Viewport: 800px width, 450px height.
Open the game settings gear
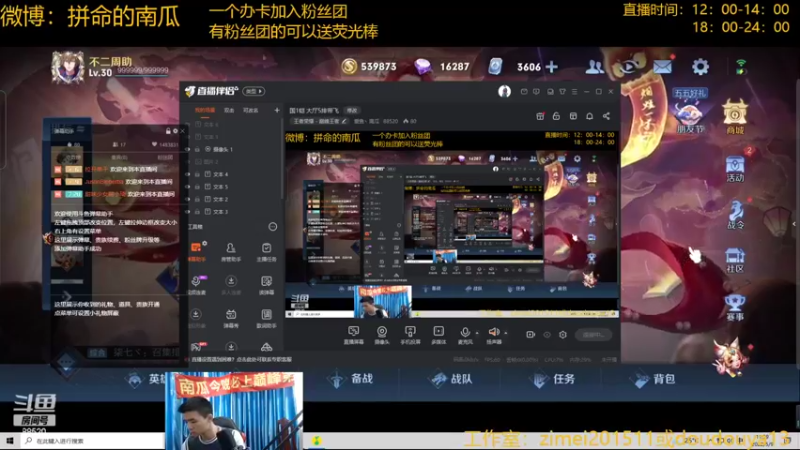(700, 67)
